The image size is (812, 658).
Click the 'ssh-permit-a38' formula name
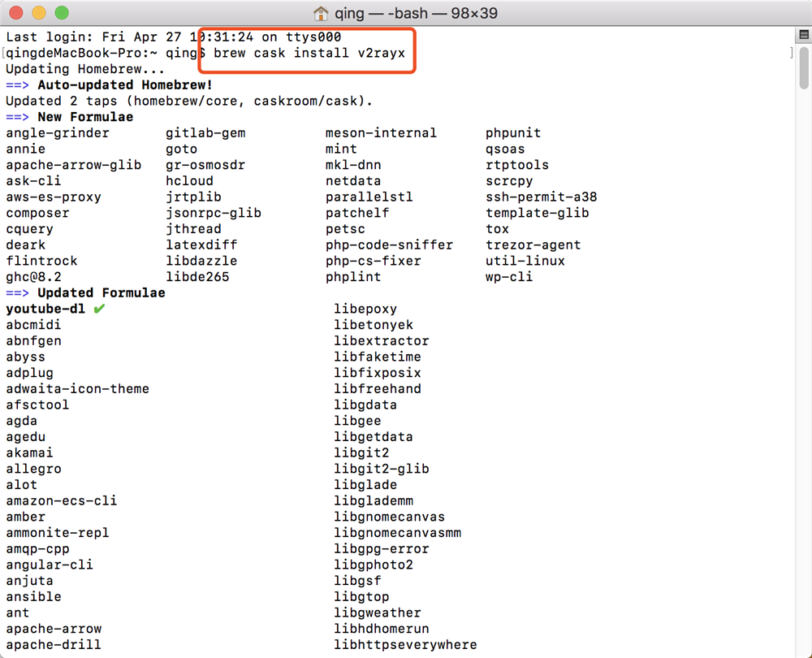tap(541, 197)
